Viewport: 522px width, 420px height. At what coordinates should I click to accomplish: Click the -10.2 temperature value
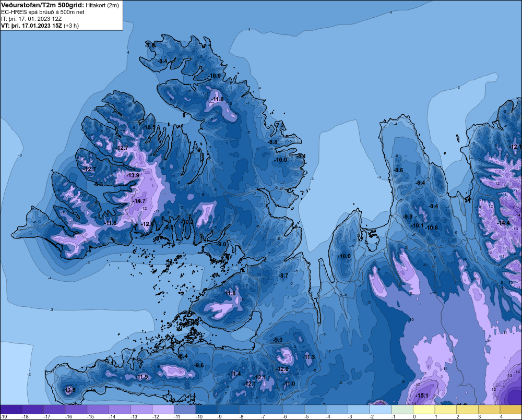tap(187, 222)
